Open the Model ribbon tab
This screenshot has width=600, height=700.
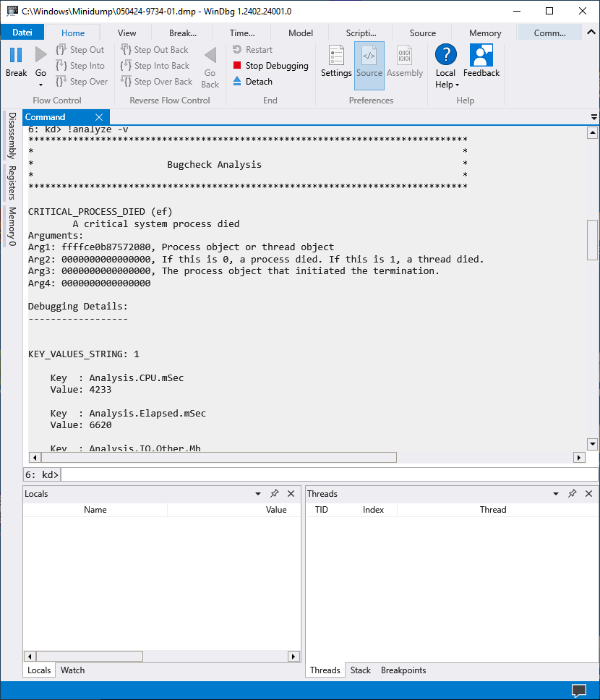pyautogui.click(x=301, y=33)
